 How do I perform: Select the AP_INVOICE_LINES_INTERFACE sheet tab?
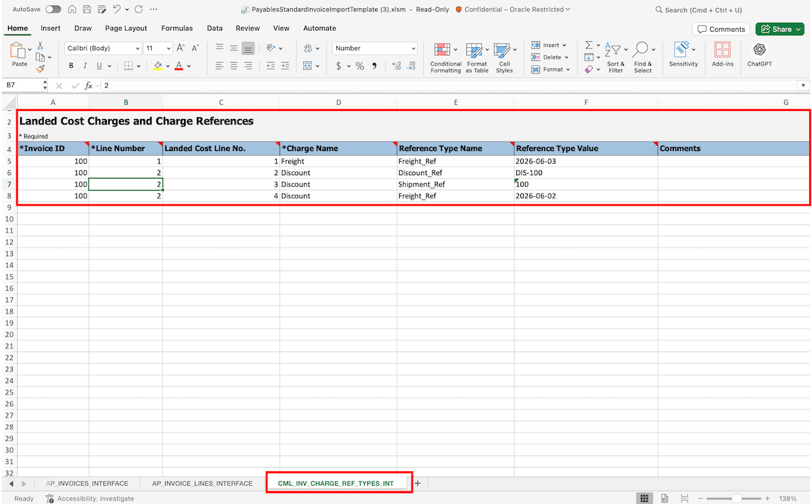[x=202, y=483]
